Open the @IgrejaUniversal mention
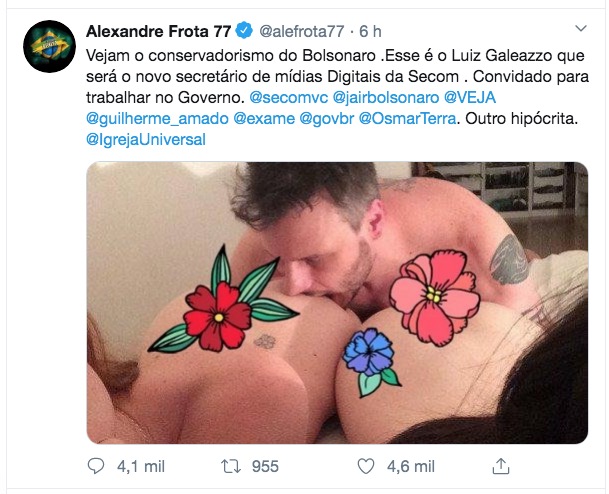The height and width of the screenshot is (494, 609). (x=146, y=139)
